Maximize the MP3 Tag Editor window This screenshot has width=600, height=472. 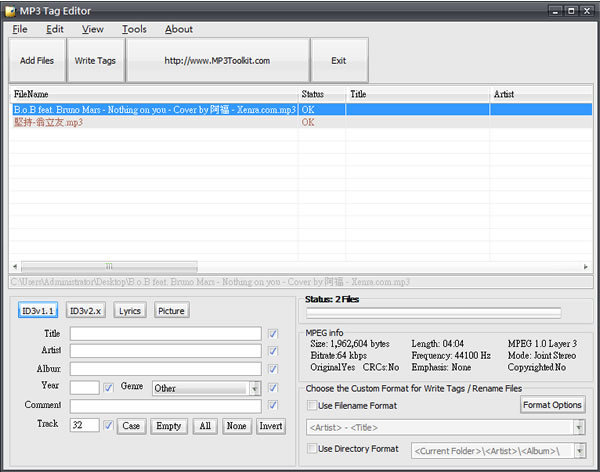[x=571, y=11]
